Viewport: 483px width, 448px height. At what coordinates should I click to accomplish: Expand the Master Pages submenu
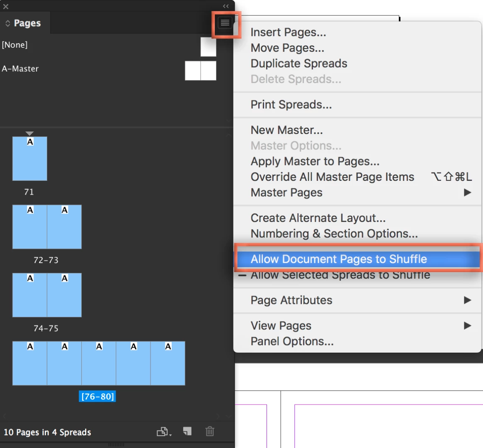[x=357, y=192]
